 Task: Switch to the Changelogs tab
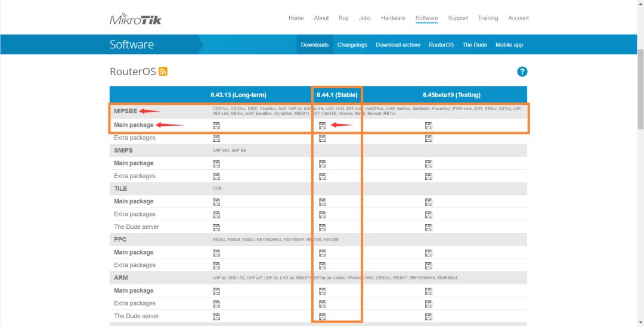(352, 45)
